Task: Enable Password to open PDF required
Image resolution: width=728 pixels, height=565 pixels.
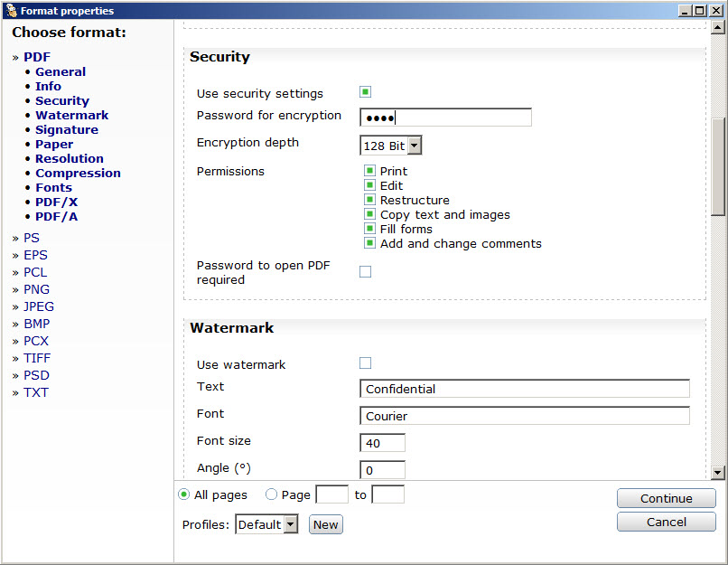Action: [365, 271]
